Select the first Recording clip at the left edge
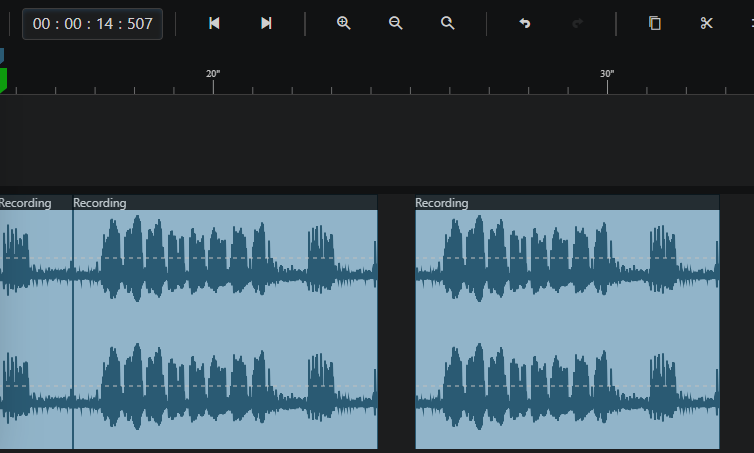Viewport: 754px width, 453px height. tap(36, 322)
